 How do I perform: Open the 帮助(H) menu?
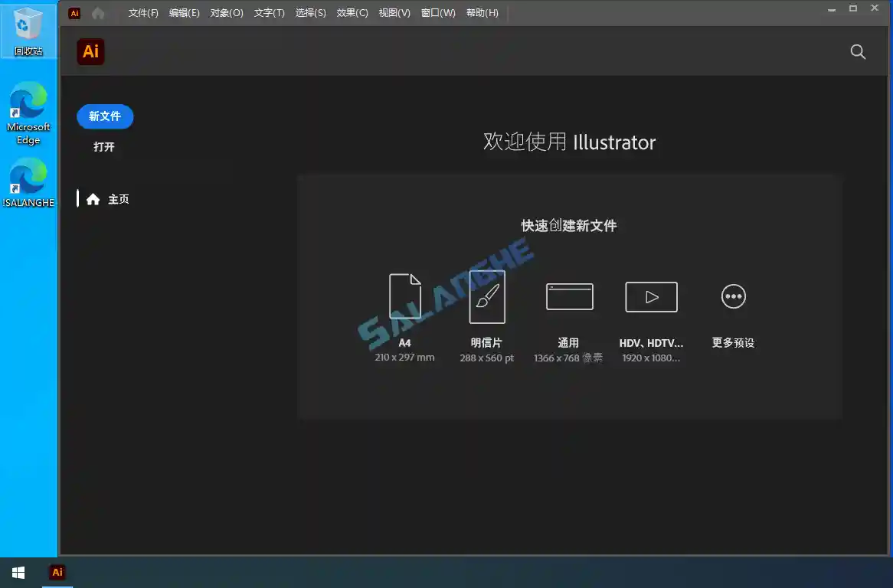point(482,13)
